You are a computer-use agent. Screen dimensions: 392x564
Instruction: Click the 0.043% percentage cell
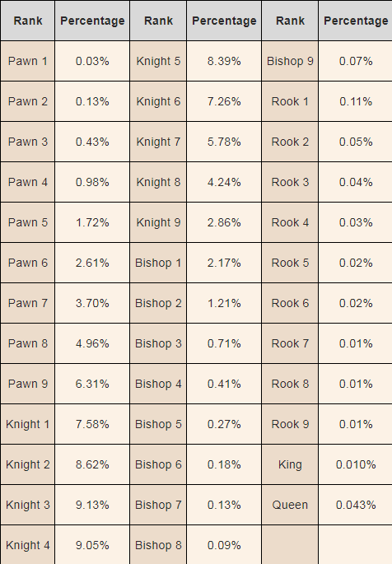(x=356, y=505)
